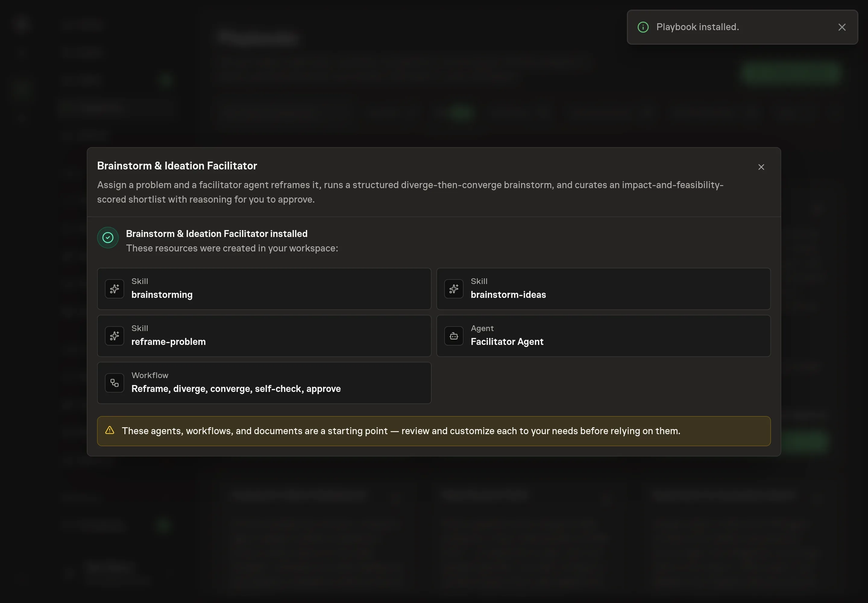868x603 pixels.
Task: Click the sparkle icon beside reframe-problem skill
Action: click(115, 336)
